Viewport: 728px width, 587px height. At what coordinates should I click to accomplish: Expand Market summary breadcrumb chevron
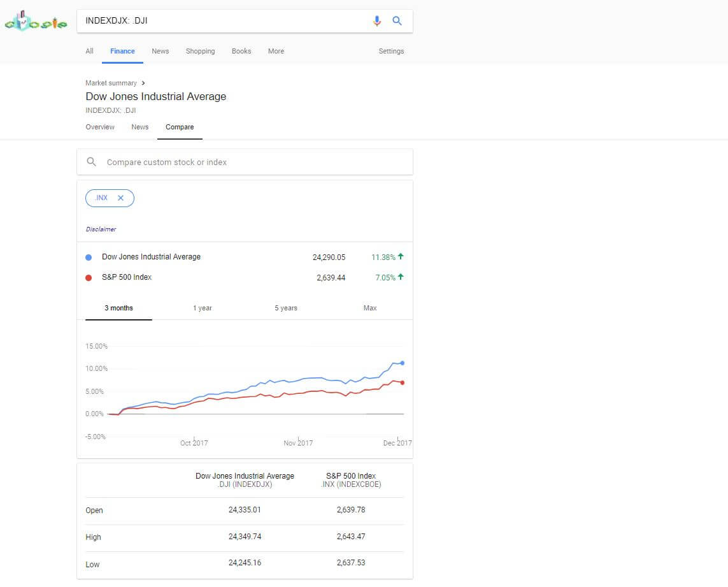[x=143, y=83]
